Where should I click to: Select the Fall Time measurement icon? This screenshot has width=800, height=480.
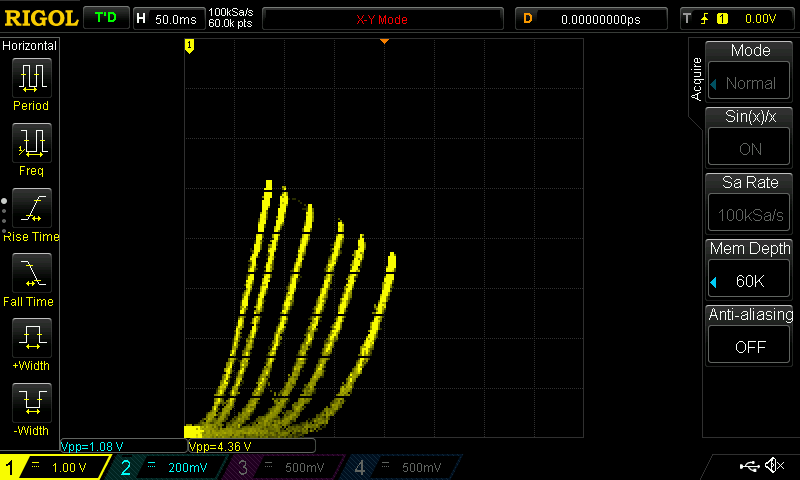31,273
